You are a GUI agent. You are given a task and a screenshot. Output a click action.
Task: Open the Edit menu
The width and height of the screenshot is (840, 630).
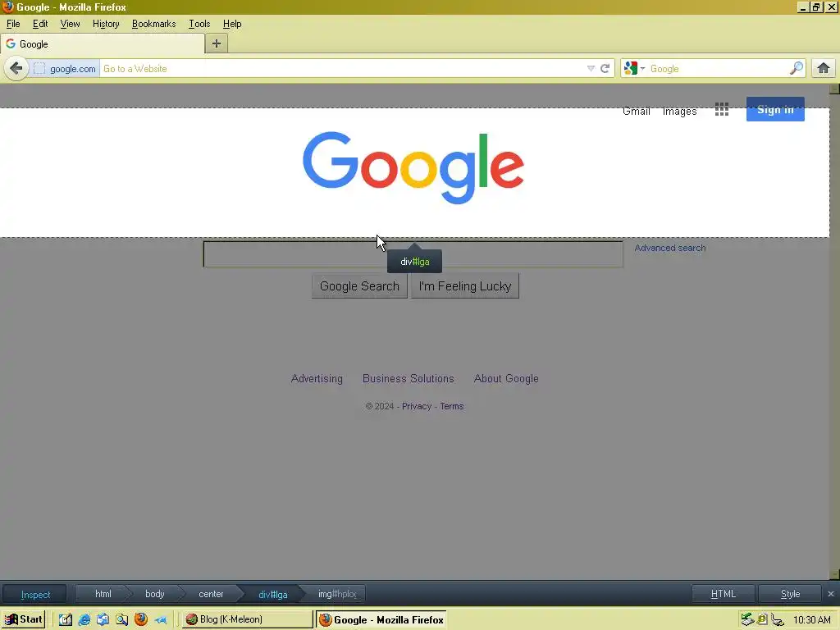pos(40,24)
